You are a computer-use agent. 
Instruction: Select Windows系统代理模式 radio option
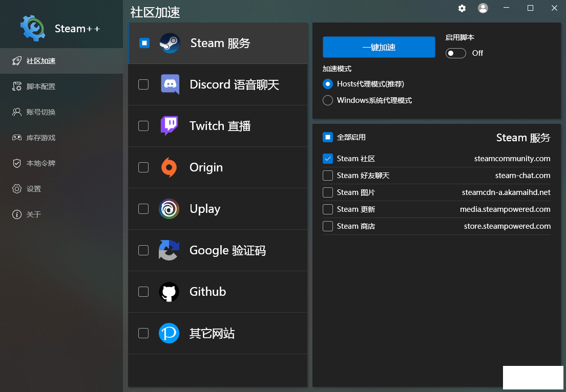[328, 100]
